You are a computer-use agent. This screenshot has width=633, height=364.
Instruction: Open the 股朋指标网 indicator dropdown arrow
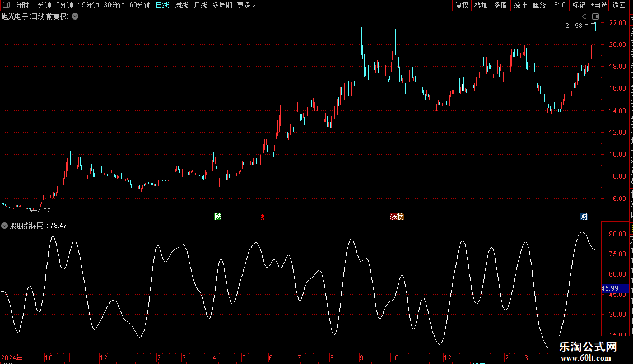pyautogui.click(x=4, y=226)
